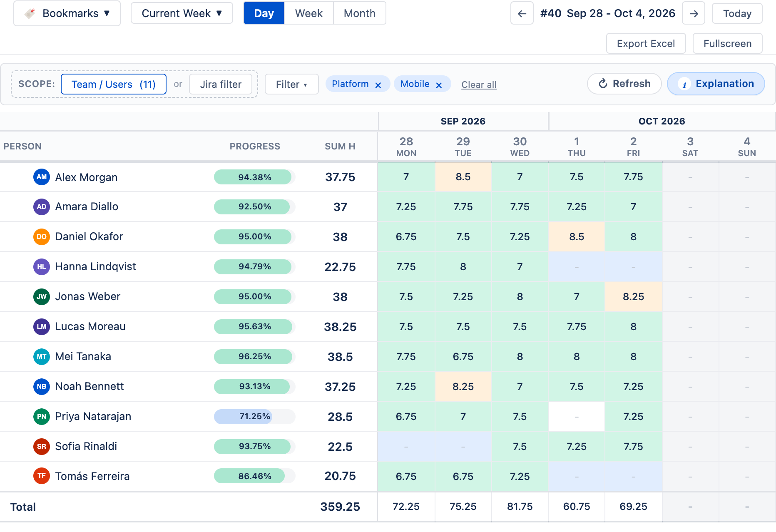This screenshot has width=776, height=532.
Task: Select the 28 MON day header
Action: [x=406, y=147]
